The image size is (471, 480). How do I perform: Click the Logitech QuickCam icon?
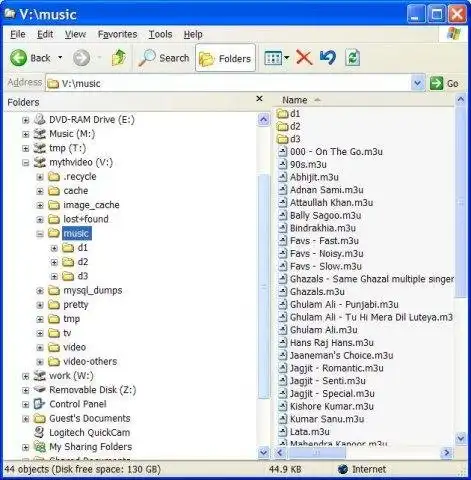coord(39,432)
